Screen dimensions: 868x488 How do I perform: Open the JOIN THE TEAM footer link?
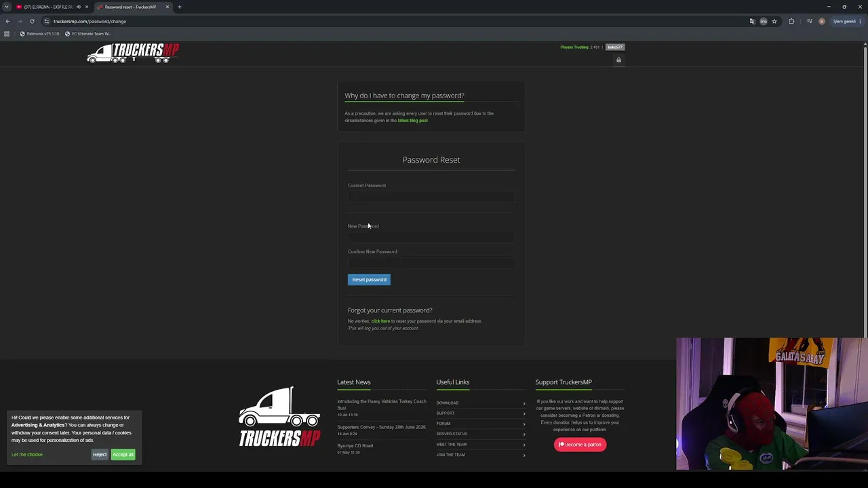point(450,455)
